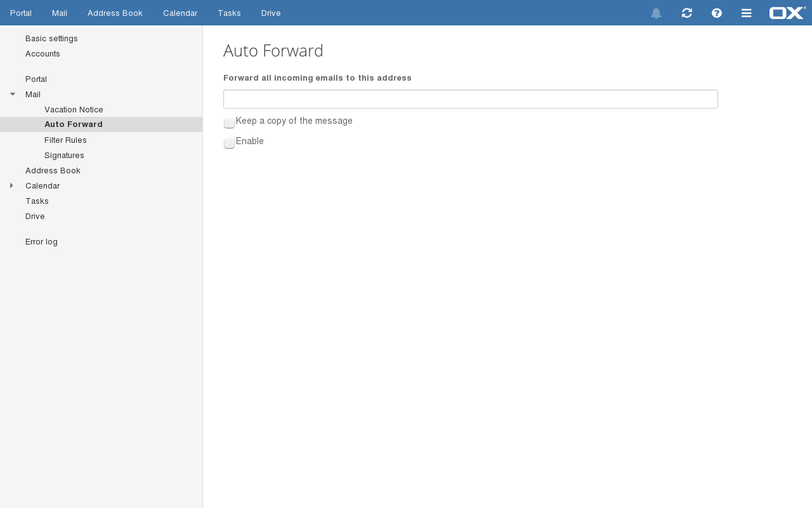The image size is (812, 508).
Task: Click the OX logo
Action: pyautogui.click(x=787, y=13)
